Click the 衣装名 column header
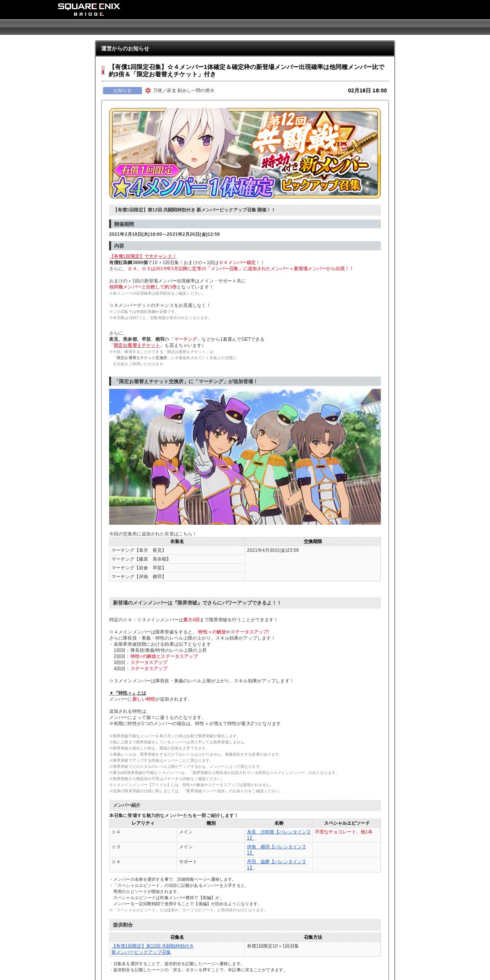This screenshot has height=980, width=490. 177,542
